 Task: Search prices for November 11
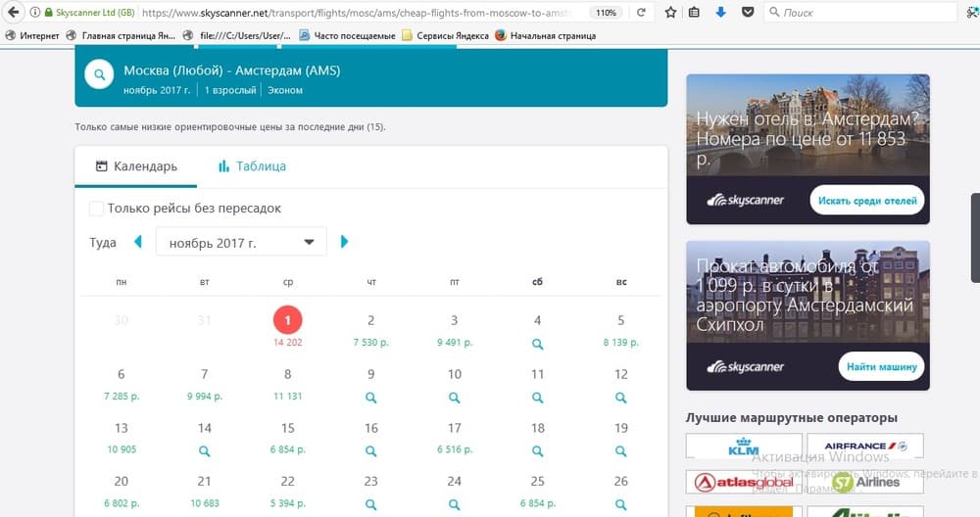click(537, 398)
